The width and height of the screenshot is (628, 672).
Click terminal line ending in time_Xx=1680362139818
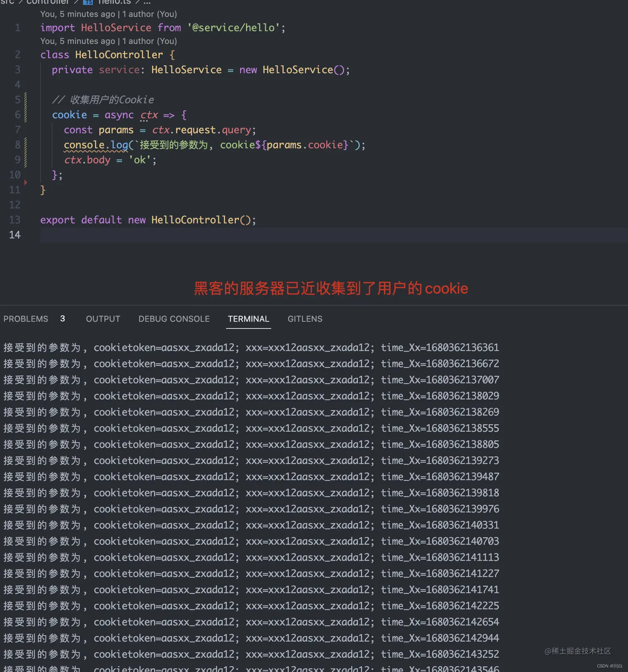[x=251, y=493]
